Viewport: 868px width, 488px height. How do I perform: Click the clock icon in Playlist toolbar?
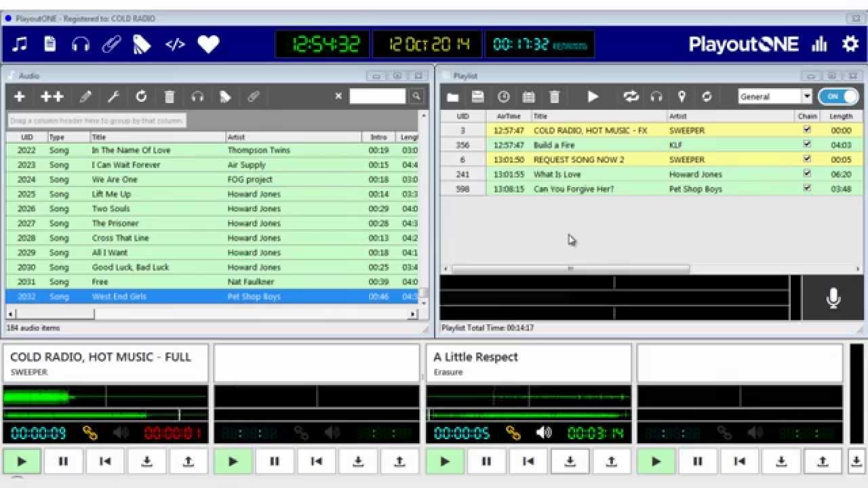(x=504, y=97)
